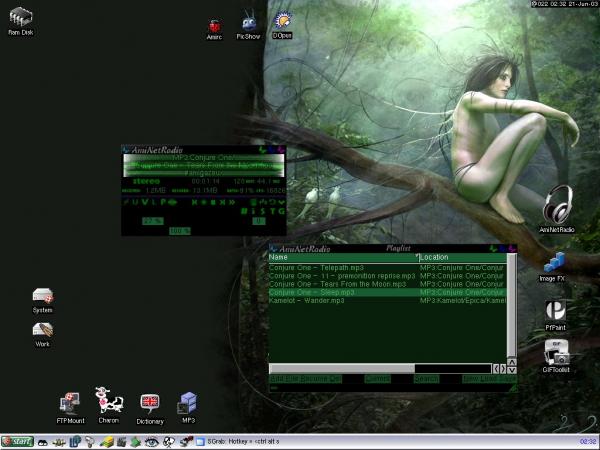Open the Charon cow icon

pyautogui.click(x=109, y=405)
